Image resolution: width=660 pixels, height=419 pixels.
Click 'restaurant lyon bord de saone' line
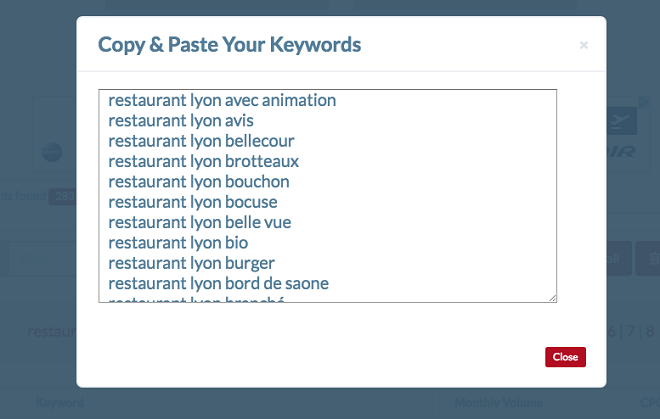(x=218, y=283)
